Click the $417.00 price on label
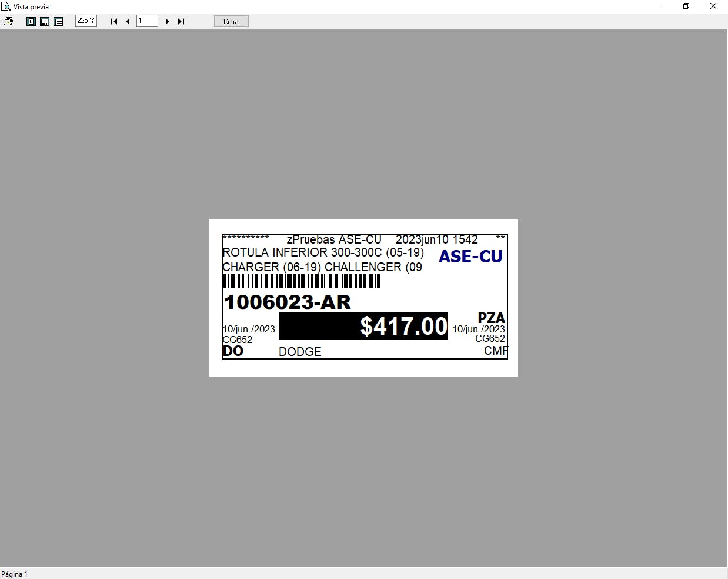728x579 pixels. point(404,326)
